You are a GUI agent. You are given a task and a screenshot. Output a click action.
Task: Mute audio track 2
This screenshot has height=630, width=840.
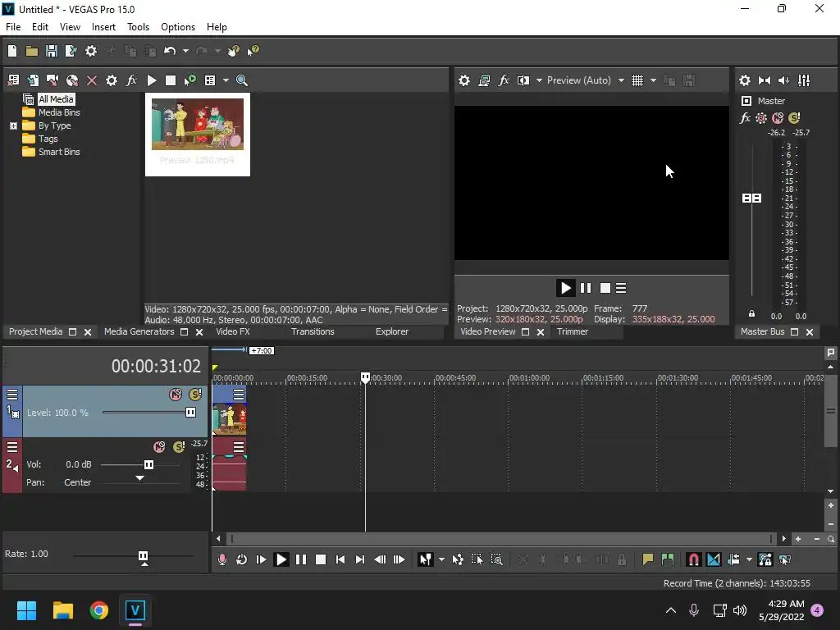[x=159, y=447]
